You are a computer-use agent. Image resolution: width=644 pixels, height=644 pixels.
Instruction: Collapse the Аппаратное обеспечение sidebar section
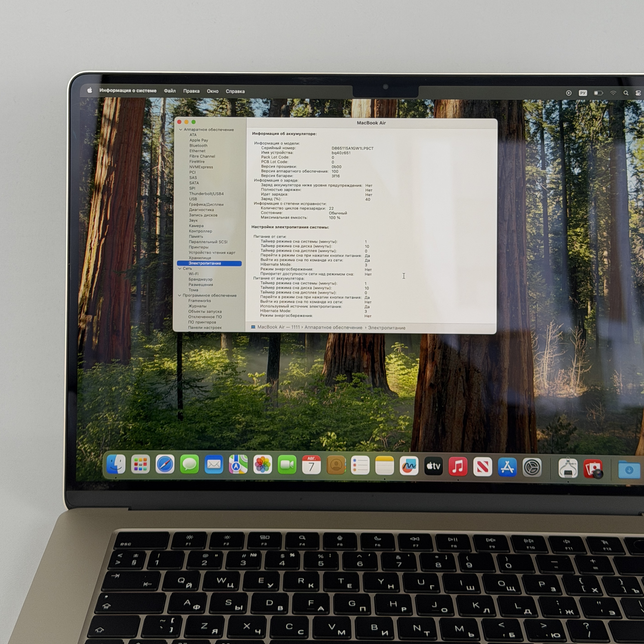click(x=181, y=130)
